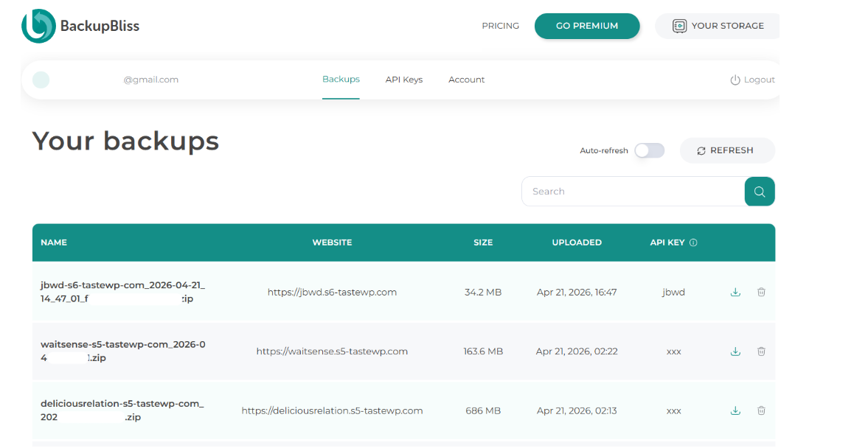Click the trash icon for the jbwd backup
868x448 pixels.
tap(761, 292)
